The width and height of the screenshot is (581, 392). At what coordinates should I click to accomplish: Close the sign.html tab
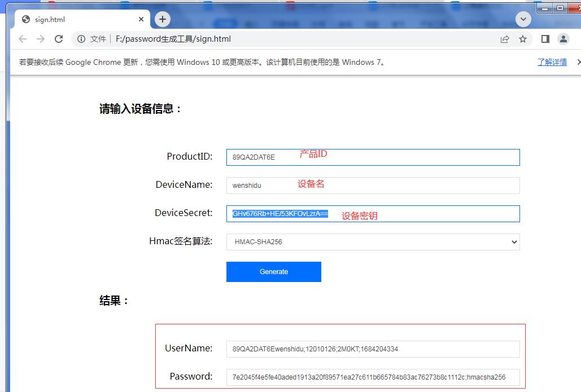[x=141, y=19]
